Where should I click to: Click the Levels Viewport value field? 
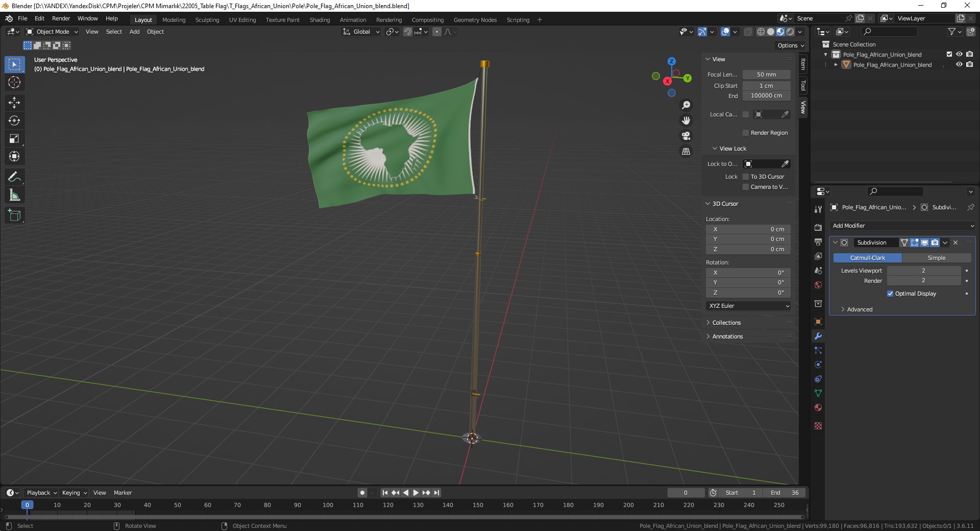point(924,271)
